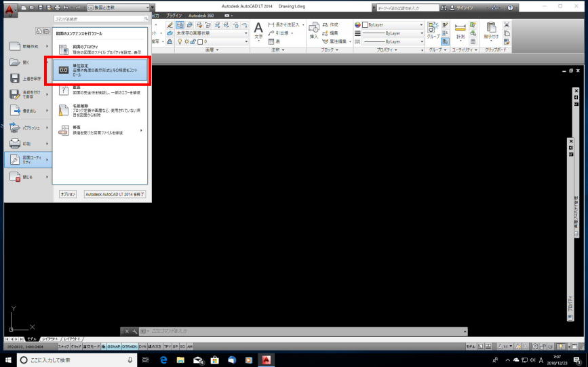Click the Undo arrow in quick access toolbar
This screenshot has width=588, height=367.
click(x=66, y=7)
